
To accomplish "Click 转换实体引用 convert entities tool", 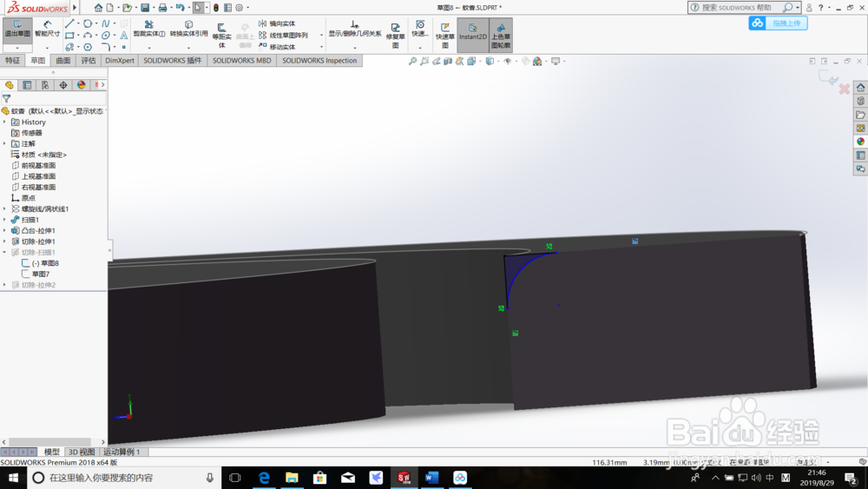I will [x=188, y=29].
